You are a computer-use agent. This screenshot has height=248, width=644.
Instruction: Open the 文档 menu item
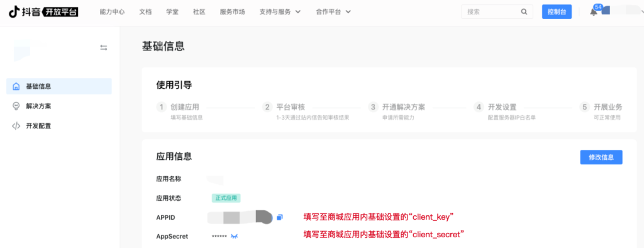tap(145, 12)
